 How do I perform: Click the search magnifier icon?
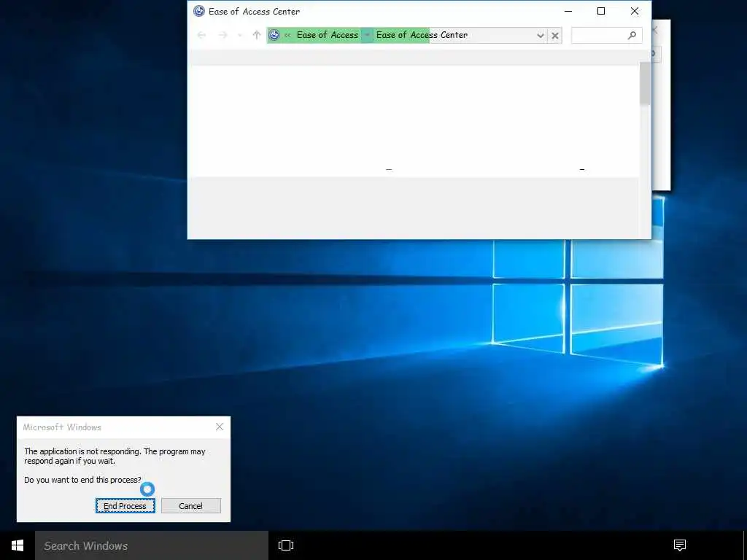click(632, 35)
